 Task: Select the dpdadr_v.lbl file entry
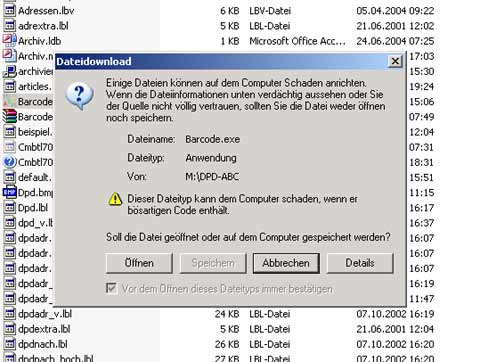pos(45,314)
